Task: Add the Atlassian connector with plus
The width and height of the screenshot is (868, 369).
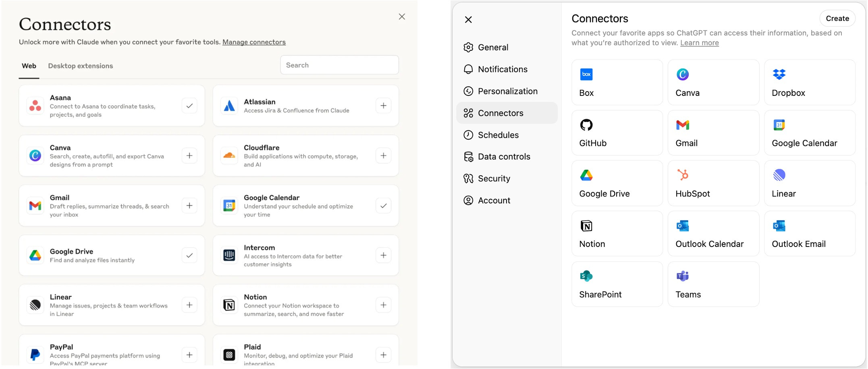Action: 383,106
